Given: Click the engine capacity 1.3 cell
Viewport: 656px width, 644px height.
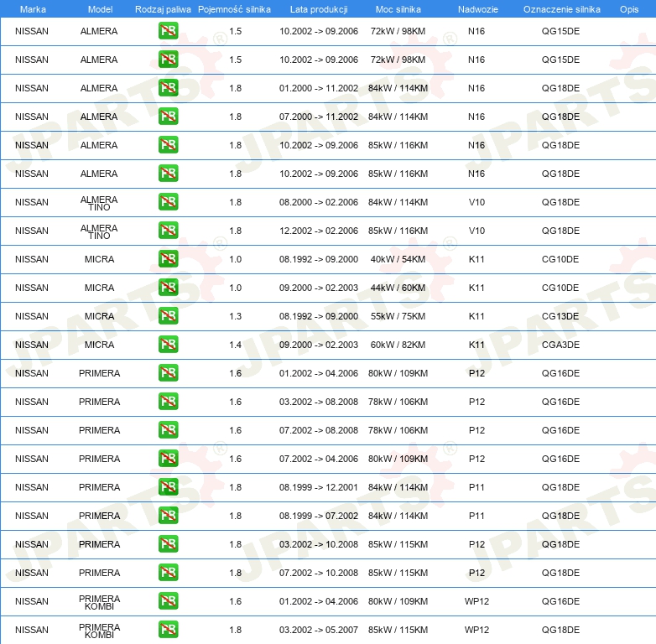Looking at the screenshot, I should coord(235,316).
